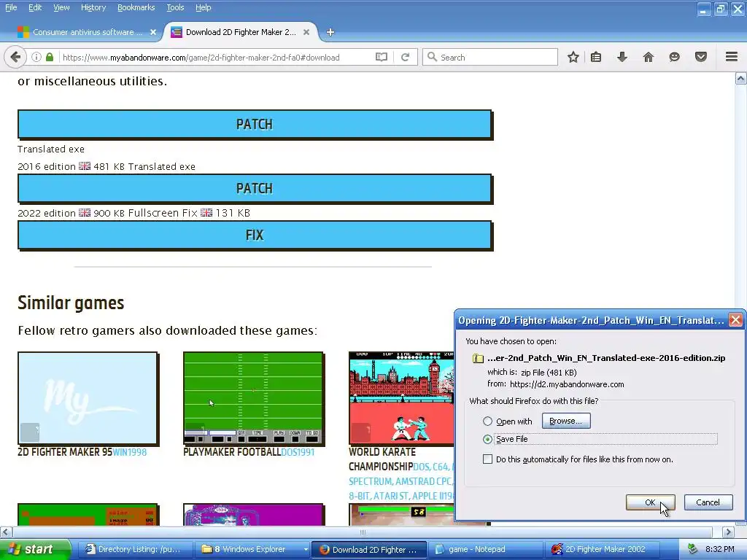Click PATCH button below 2016 edition

coord(255,189)
